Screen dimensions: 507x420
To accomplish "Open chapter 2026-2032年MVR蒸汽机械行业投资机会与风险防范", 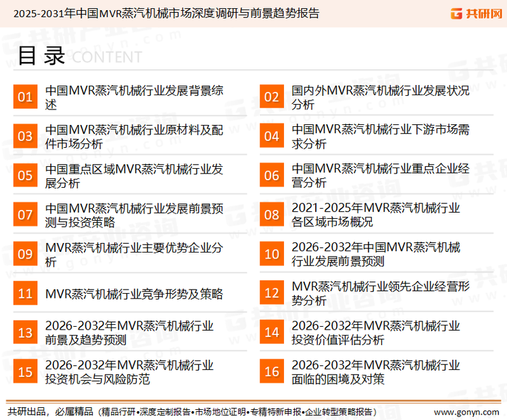I will [x=129, y=372].
